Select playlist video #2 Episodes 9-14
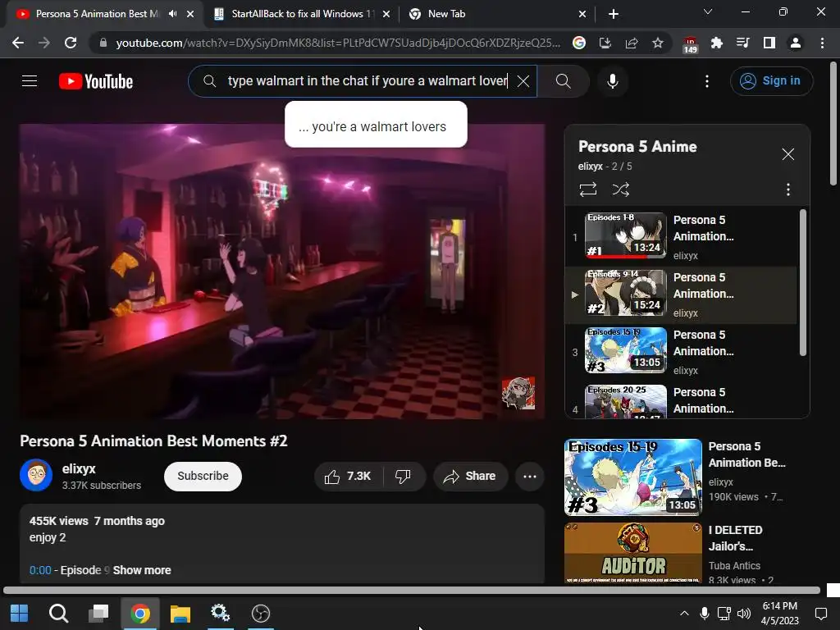This screenshot has height=630, width=840. pyautogui.click(x=680, y=294)
